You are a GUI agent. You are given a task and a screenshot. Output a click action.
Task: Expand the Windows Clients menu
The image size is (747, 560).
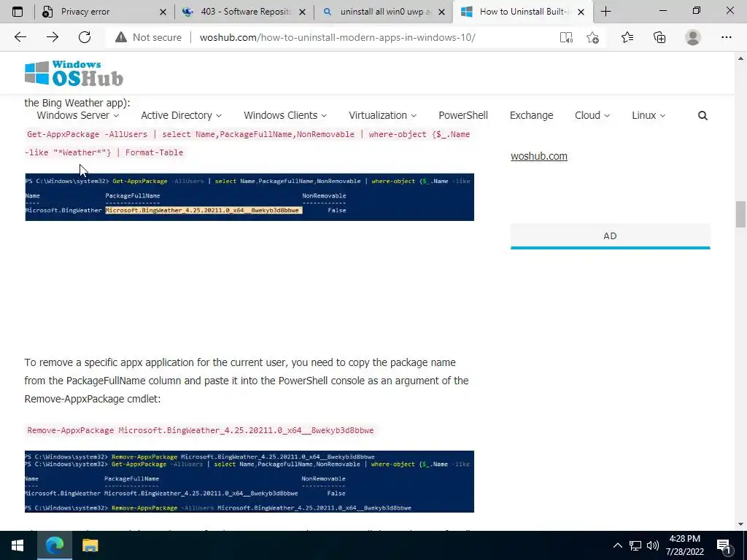[285, 115]
